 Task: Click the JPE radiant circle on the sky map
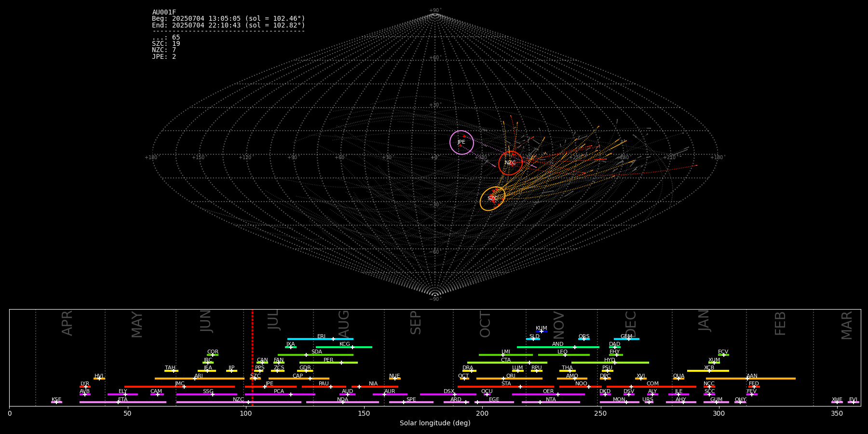pos(461,142)
